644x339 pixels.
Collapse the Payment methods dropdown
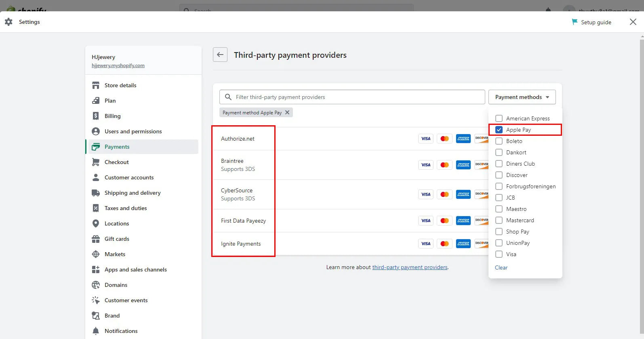(x=522, y=97)
